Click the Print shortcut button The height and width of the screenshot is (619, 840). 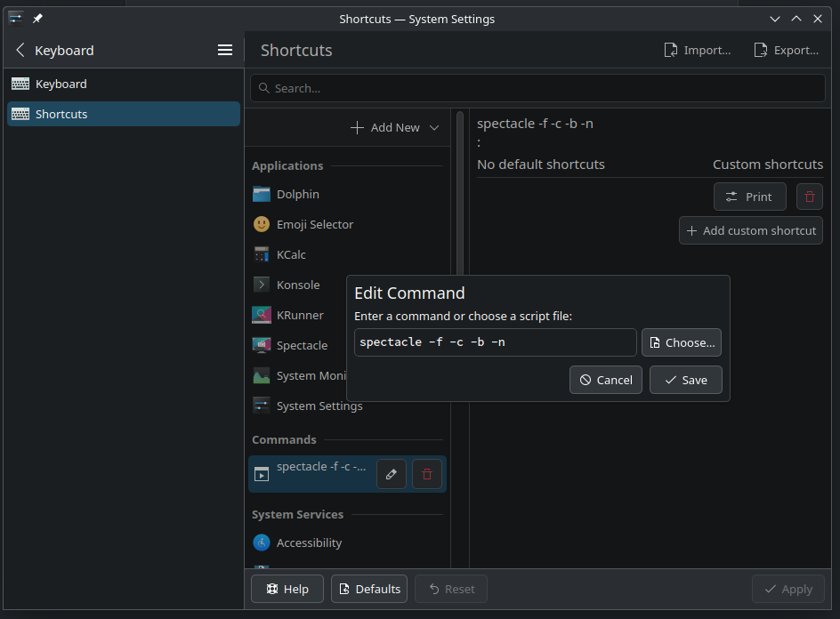coord(750,197)
